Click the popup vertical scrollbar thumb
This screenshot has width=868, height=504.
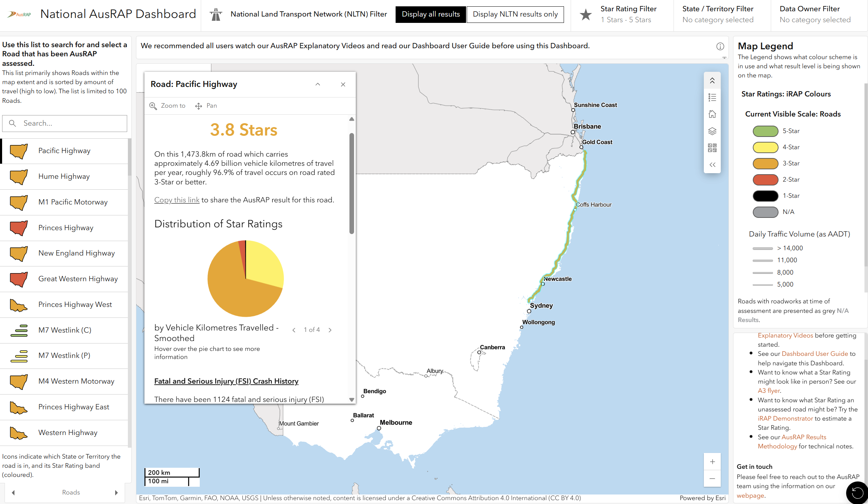(x=352, y=183)
